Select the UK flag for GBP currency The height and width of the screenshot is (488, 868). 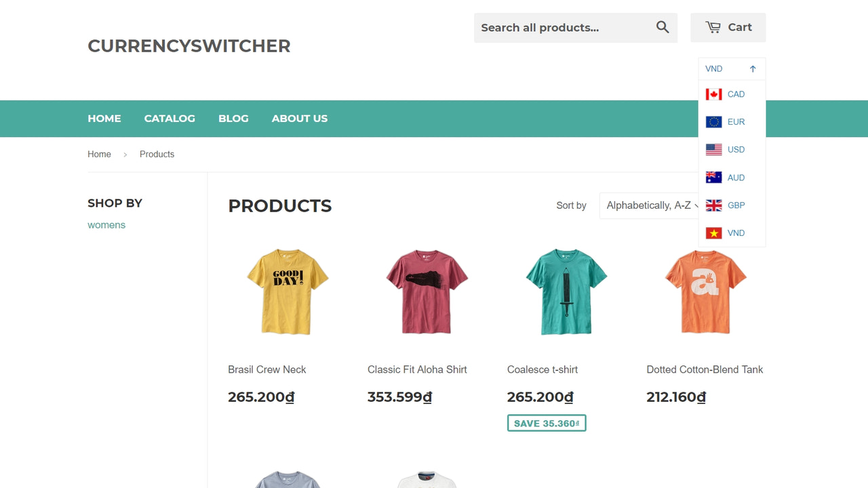(x=715, y=205)
